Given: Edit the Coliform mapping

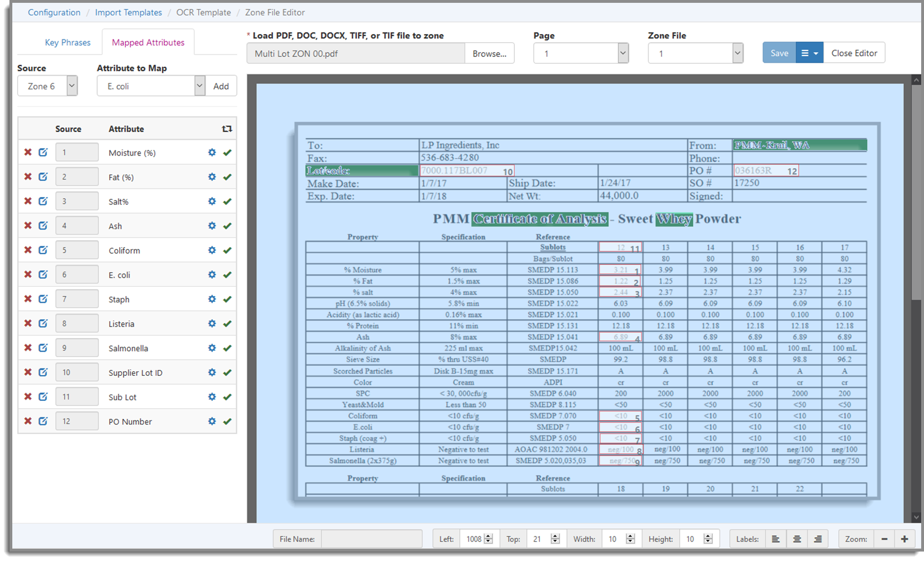Looking at the screenshot, I should click(43, 250).
